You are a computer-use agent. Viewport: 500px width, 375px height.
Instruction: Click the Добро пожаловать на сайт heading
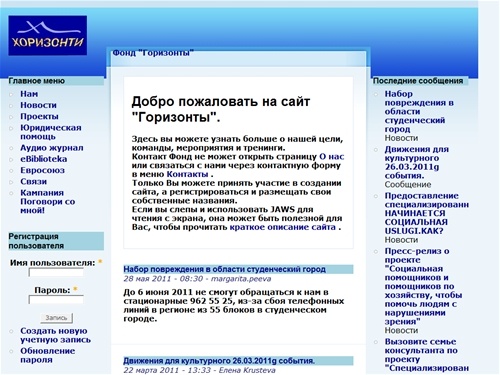pyautogui.click(x=221, y=109)
